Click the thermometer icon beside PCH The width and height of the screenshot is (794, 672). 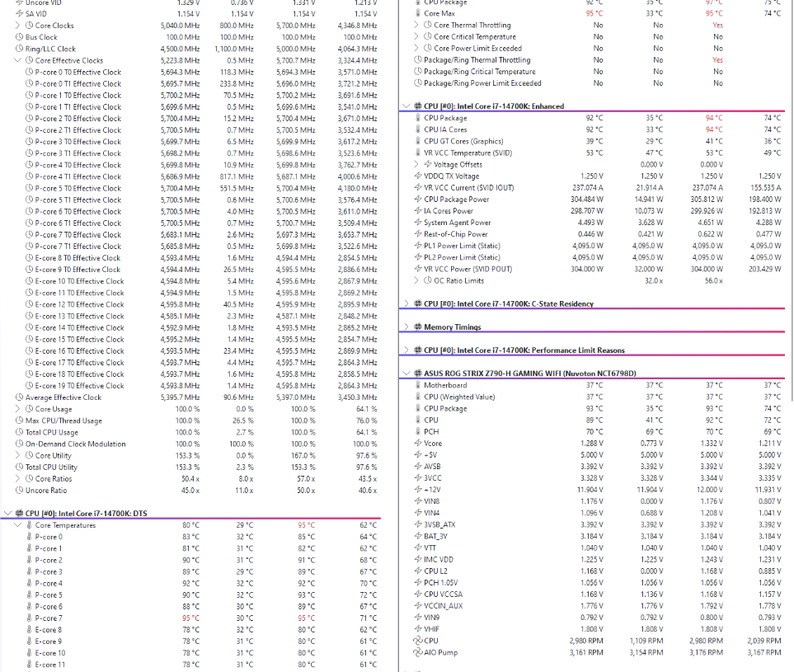[x=418, y=431]
